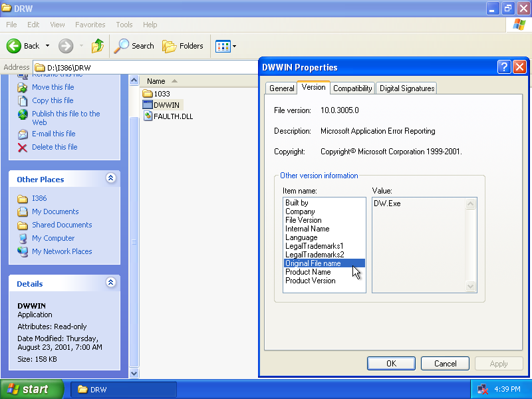Viewport: 532px width, 399px height.
Task: Select Product Name in item list
Action: coord(308,272)
